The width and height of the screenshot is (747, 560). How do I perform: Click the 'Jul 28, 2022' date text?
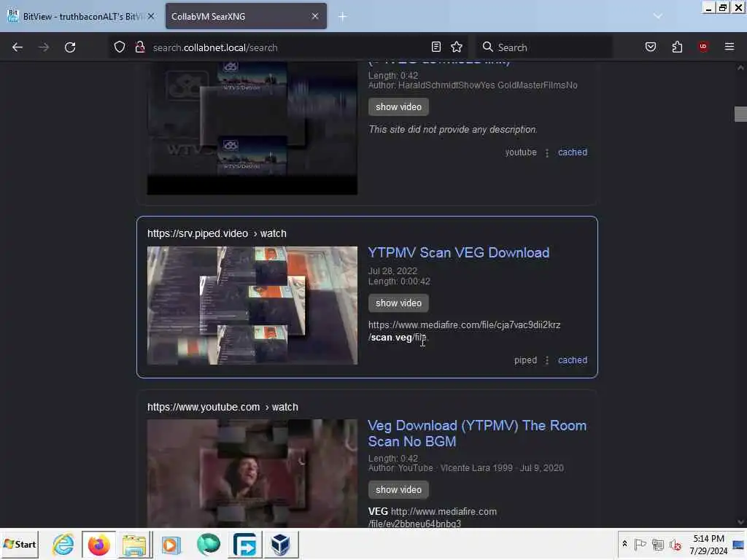click(x=392, y=271)
